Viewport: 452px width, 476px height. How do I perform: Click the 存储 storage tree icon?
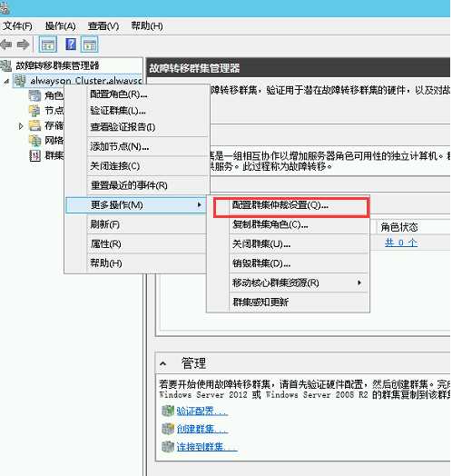pos(34,125)
